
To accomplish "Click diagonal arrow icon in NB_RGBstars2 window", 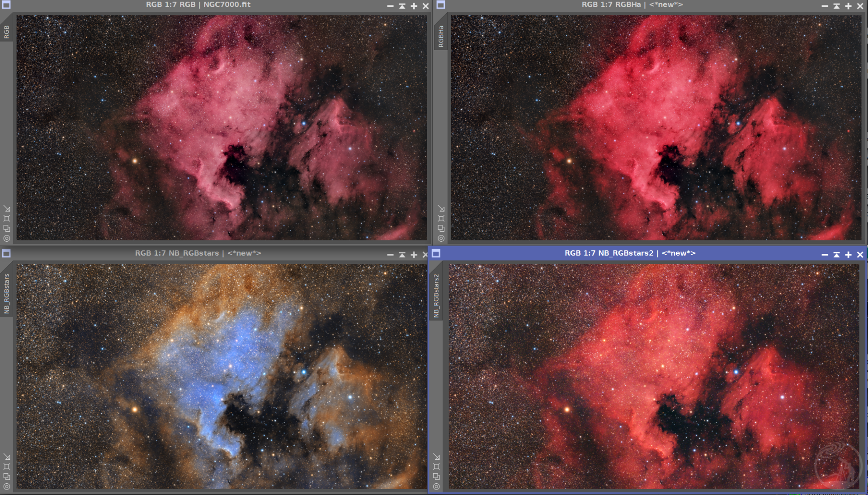I will pos(436,457).
